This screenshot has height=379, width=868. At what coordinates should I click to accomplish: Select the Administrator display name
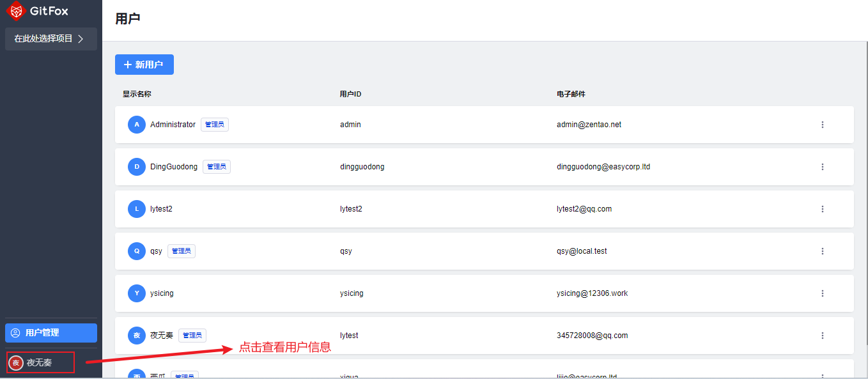[173, 125]
